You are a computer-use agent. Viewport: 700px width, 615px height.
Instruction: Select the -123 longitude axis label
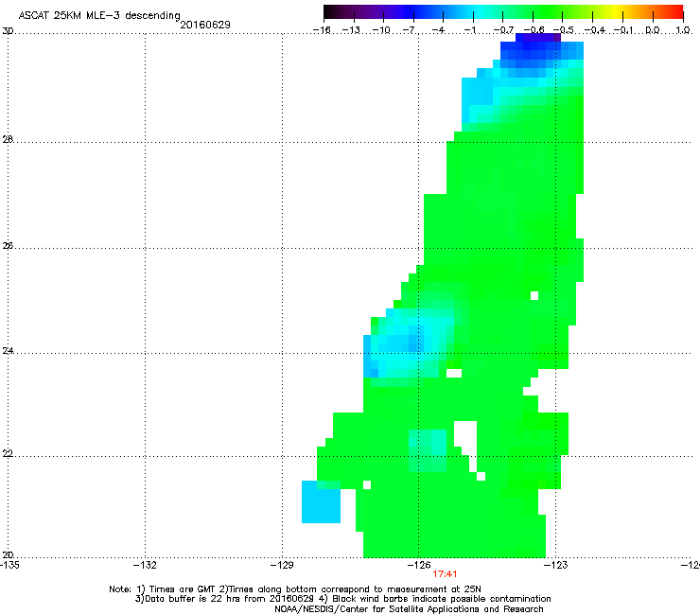point(556,565)
